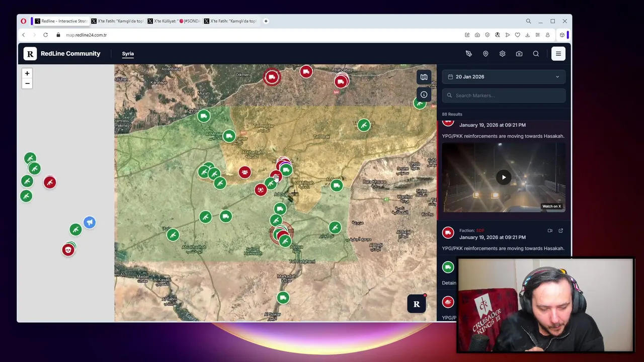Viewport: 644px width, 362px height.
Task: Open the location pin tool
Action: tap(486, 54)
